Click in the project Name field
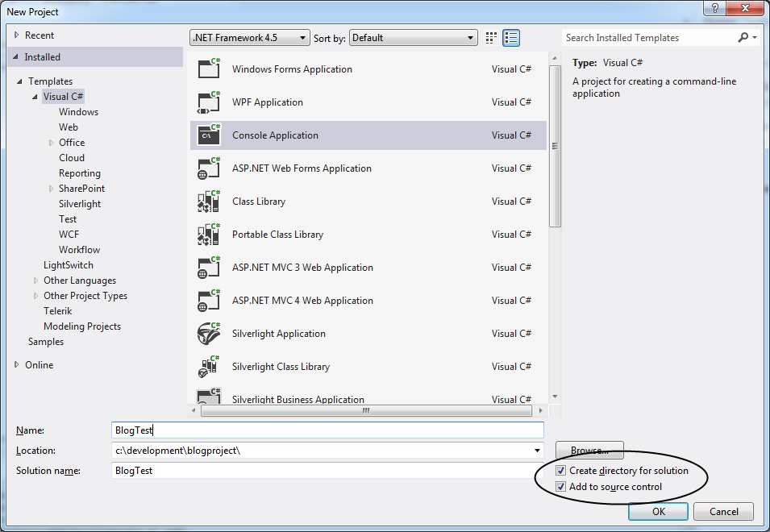 (x=327, y=430)
